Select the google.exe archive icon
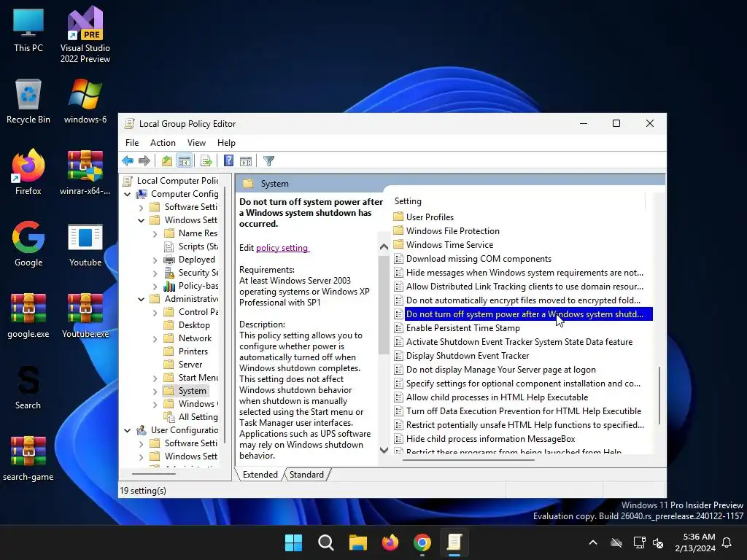This screenshot has height=560, width=747. tap(28, 316)
